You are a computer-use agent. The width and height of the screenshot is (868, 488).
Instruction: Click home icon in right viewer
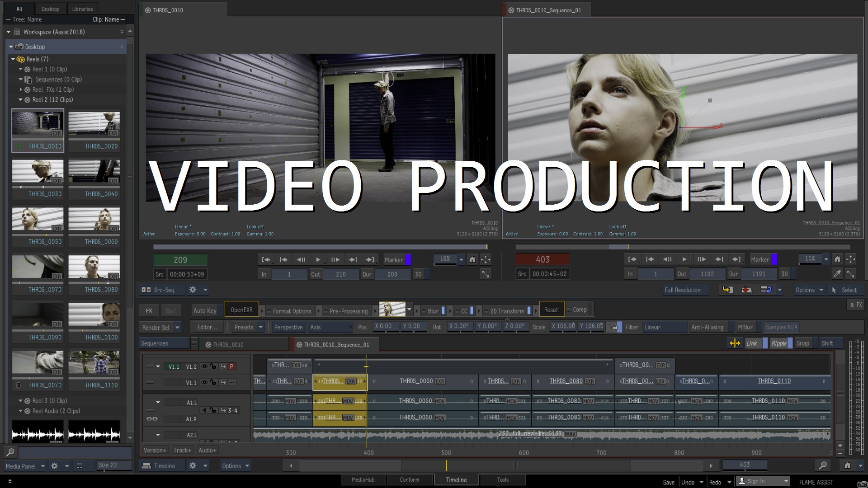pos(837,259)
